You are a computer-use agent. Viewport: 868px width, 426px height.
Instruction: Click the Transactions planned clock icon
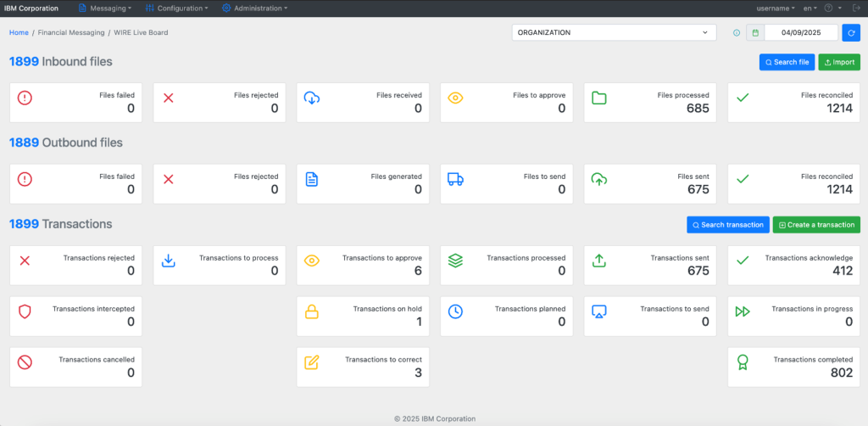click(455, 311)
